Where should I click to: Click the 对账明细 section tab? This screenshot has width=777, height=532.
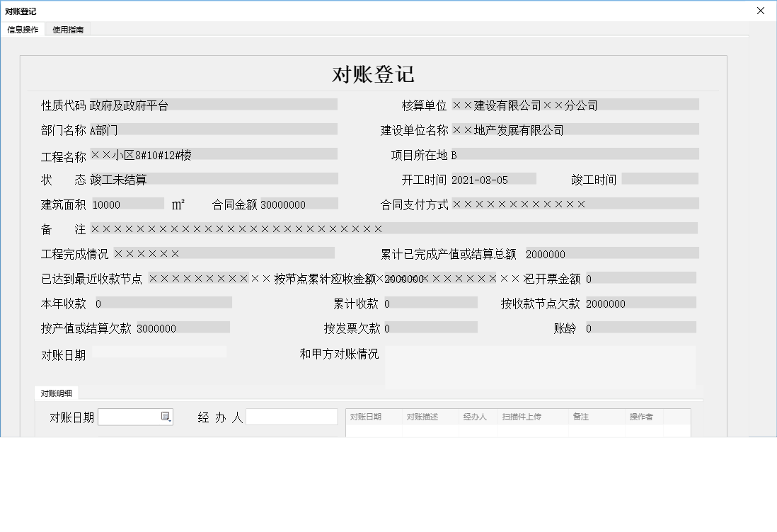tap(56, 393)
